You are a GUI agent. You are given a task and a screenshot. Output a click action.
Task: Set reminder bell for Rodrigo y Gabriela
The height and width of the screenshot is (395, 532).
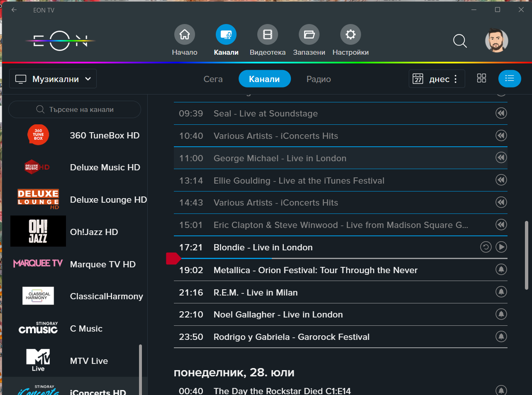pos(501,336)
